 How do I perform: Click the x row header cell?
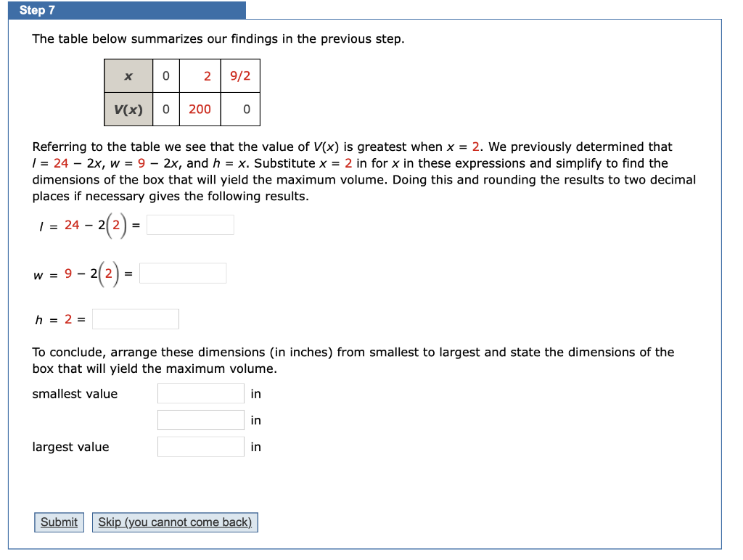point(128,75)
